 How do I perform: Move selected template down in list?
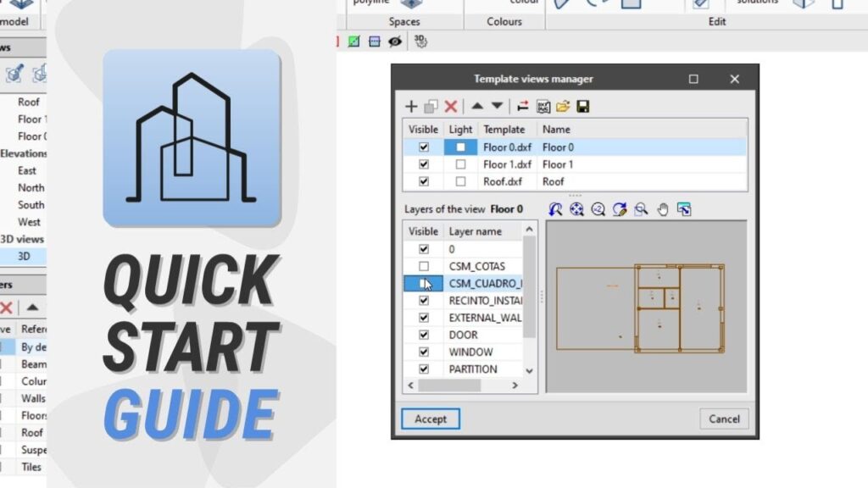click(x=497, y=107)
